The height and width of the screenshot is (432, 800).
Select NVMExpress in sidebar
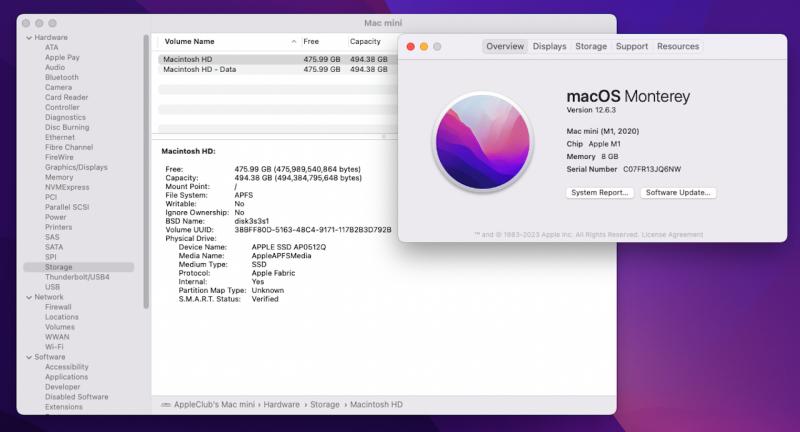click(67, 187)
